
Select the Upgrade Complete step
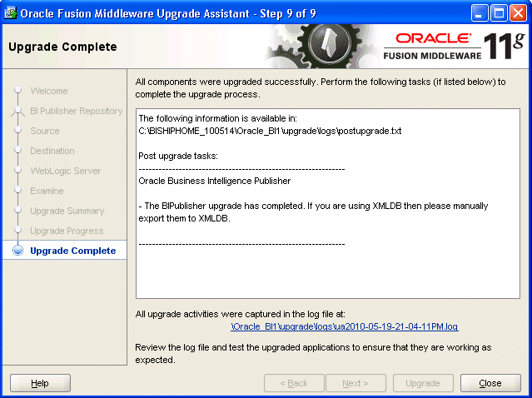coord(64,251)
